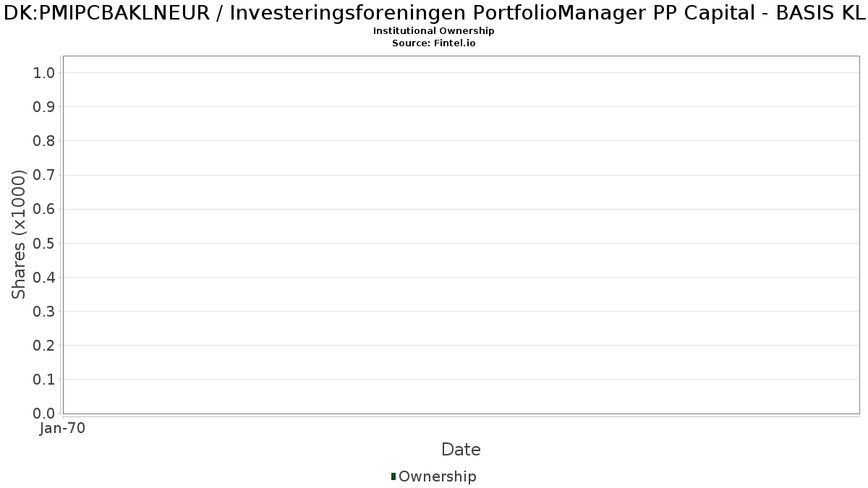868x488 pixels.
Task: Click the 0.3 y-axis tick label
Action: tap(45, 312)
